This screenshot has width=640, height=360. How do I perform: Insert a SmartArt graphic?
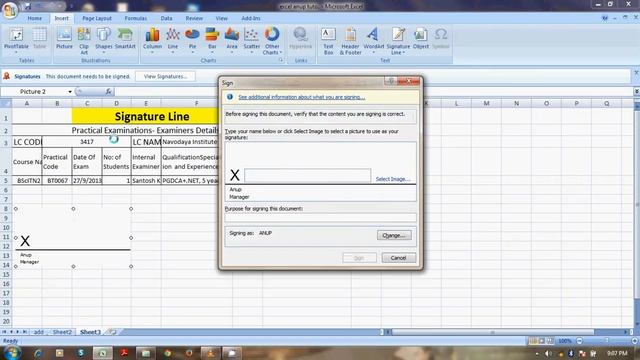125,39
